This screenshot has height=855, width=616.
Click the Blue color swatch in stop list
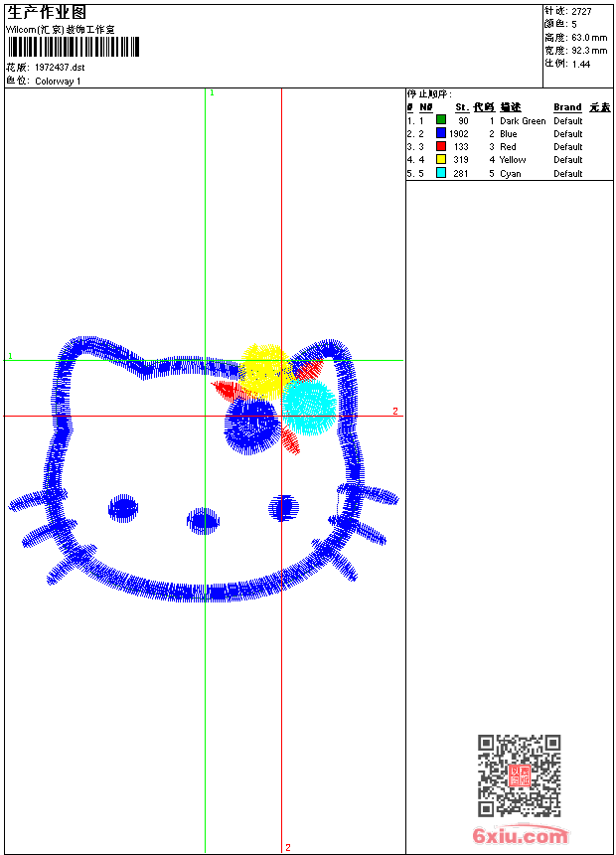(x=441, y=133)
